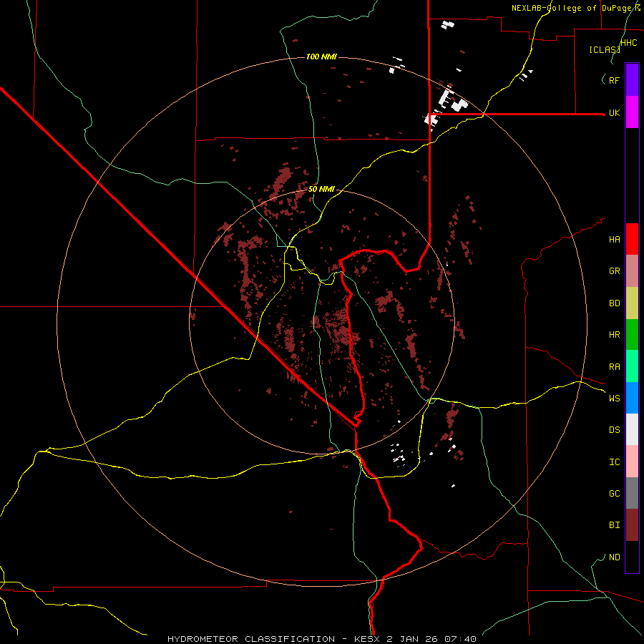Click the HHC product code text
Image resolution: width=644 pixels, height=644 pixels.
[x=628, y=43]
